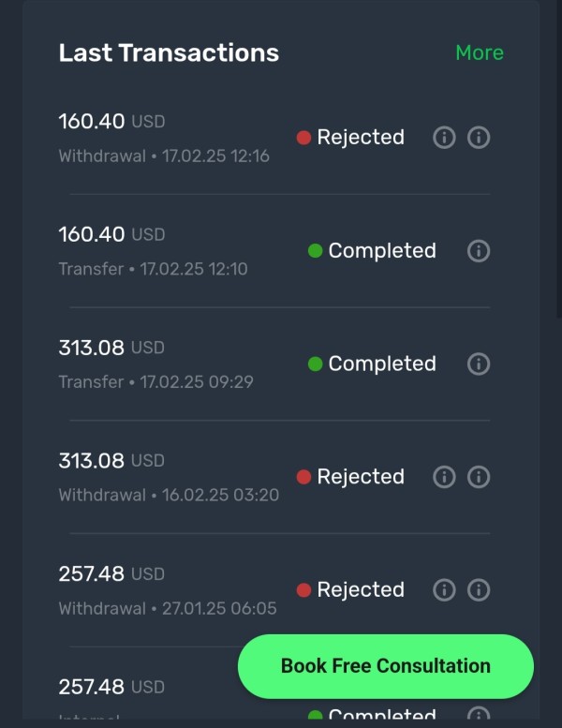Open the More transactions link
This screenshot has width=562, height=728.
click(479, 52)
